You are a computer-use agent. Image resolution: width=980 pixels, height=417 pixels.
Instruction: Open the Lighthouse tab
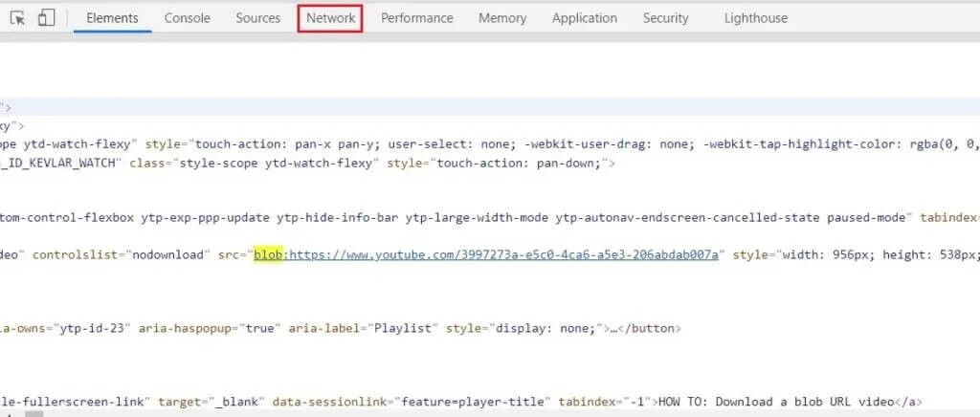(756, 18)
